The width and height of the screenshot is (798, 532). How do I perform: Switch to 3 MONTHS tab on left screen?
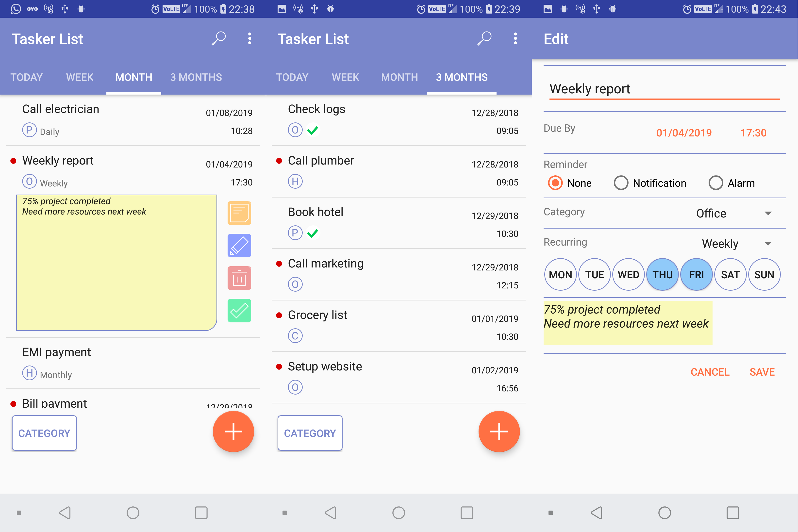point(196,77)
